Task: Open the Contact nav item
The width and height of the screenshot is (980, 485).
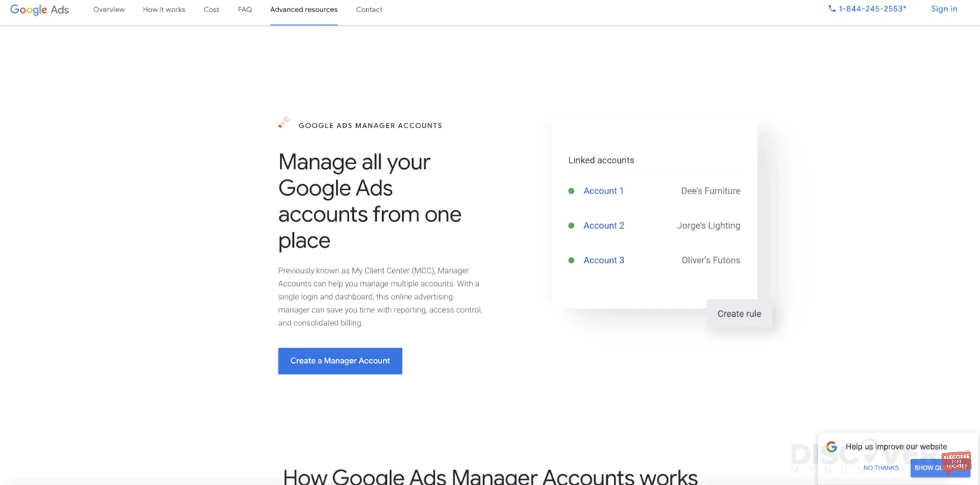Action: (369, 10)
